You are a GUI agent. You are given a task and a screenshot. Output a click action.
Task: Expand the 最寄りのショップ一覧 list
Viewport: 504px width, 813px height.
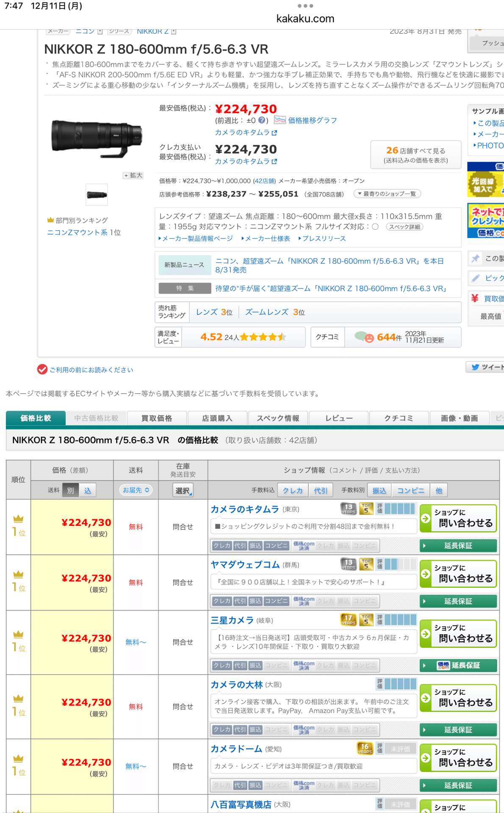(x=387, y=194)
